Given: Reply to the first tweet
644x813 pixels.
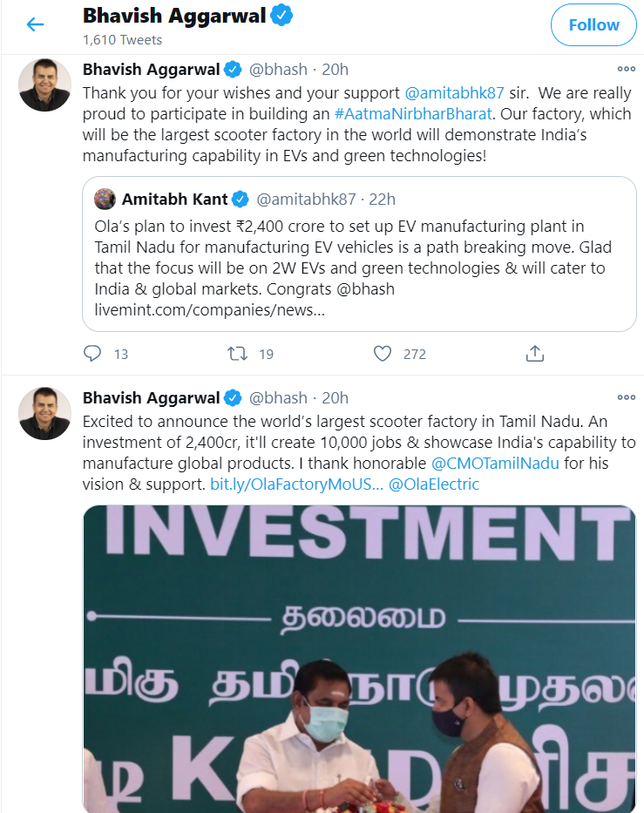Looking at the screenshot, I should tap(92, 354).
